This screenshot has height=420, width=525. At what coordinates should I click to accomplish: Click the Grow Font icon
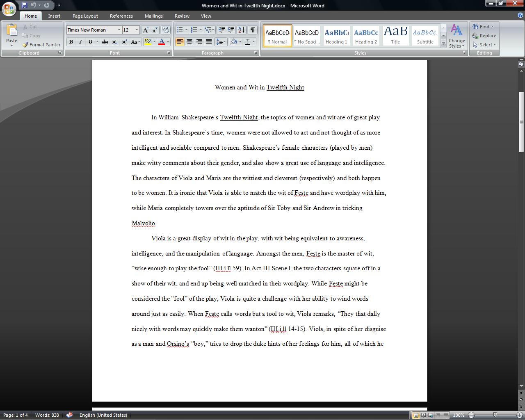[x=146, y=30]
